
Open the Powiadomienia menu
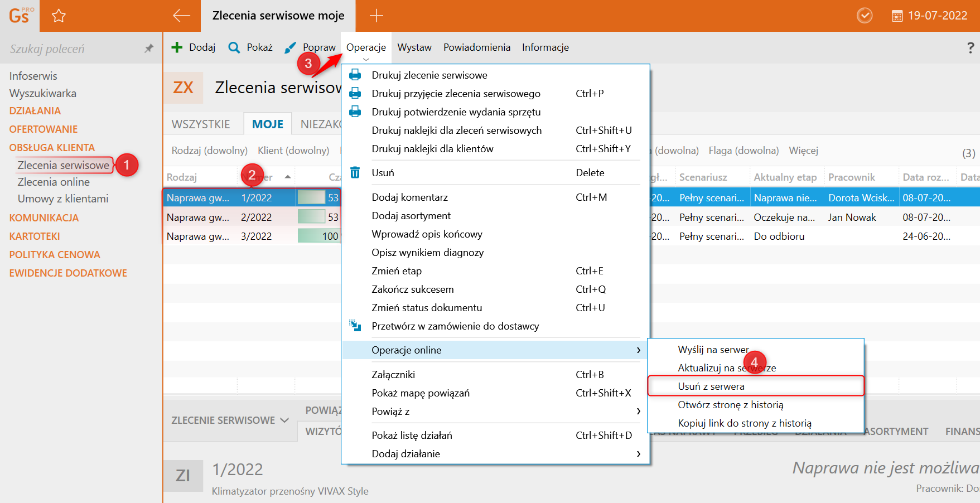pos(477,47)
